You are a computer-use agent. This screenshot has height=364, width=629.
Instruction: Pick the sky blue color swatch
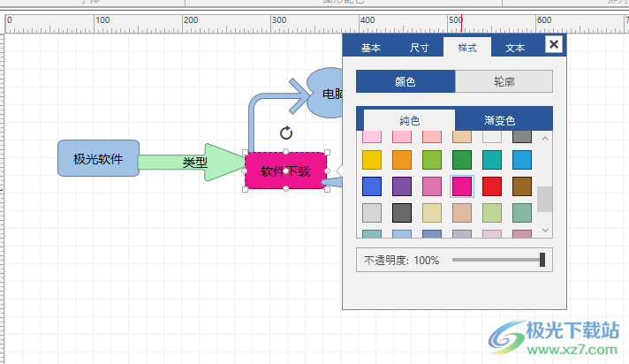(x=522, y=160)
